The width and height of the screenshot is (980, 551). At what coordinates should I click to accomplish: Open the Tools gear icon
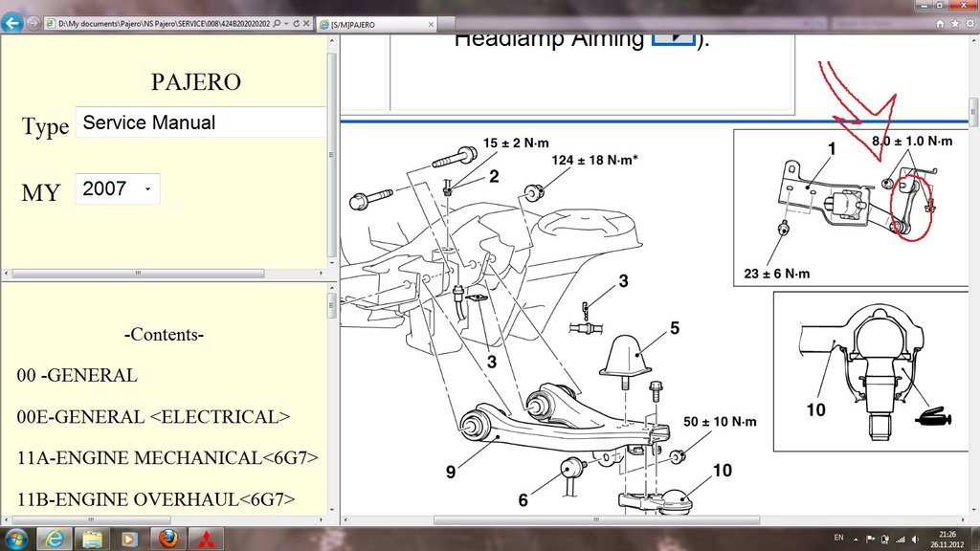(x=970, y=24)
